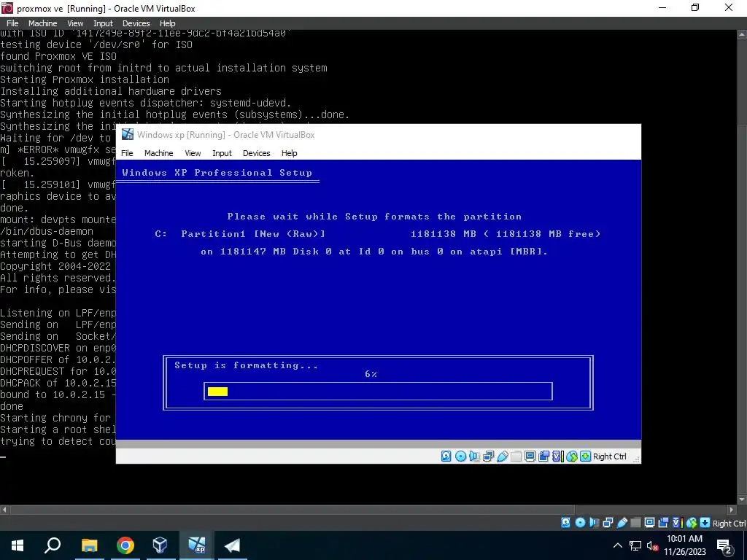Click recording indicator in proxmox ve status bar
Viewport: 747px width, 560px height.
(663, 523)
